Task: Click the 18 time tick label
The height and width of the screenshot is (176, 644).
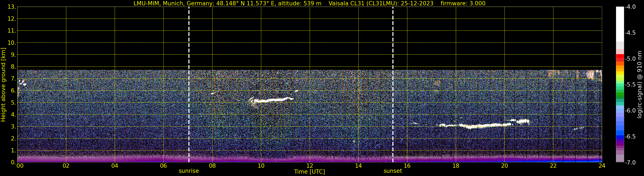Action: tap(456, 166)
